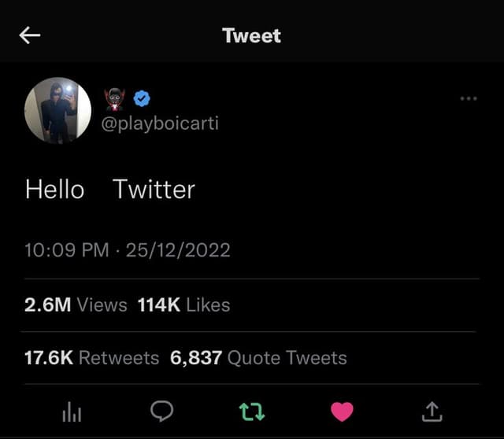Image resolution: width=504 pixels, height=439 pixels.
Task: Open the @playboicarti profile handle
Action: pos(161,124)
